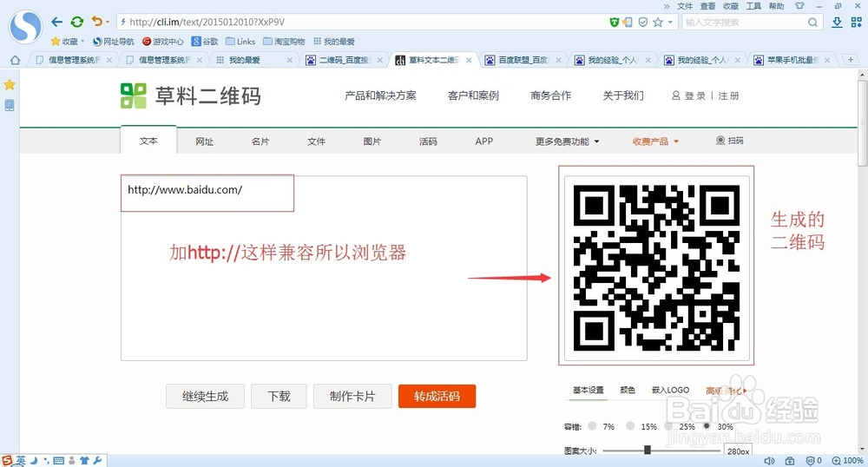Click the image size slider handle
868x467 pixels.
click(x=648, y=450)
